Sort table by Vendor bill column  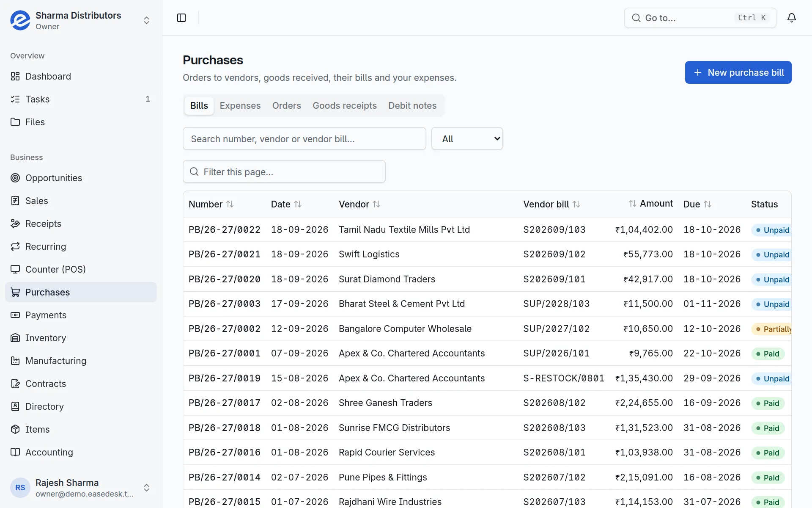[551, 204]
